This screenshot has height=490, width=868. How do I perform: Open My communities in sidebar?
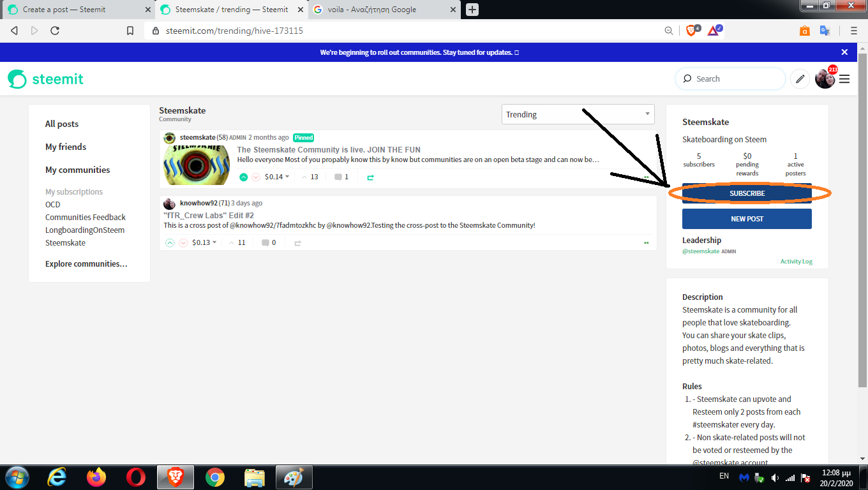point(77,170)
